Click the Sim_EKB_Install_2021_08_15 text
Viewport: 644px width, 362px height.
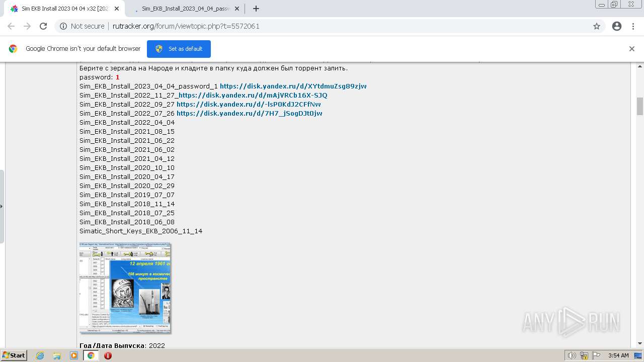point(127,131)
